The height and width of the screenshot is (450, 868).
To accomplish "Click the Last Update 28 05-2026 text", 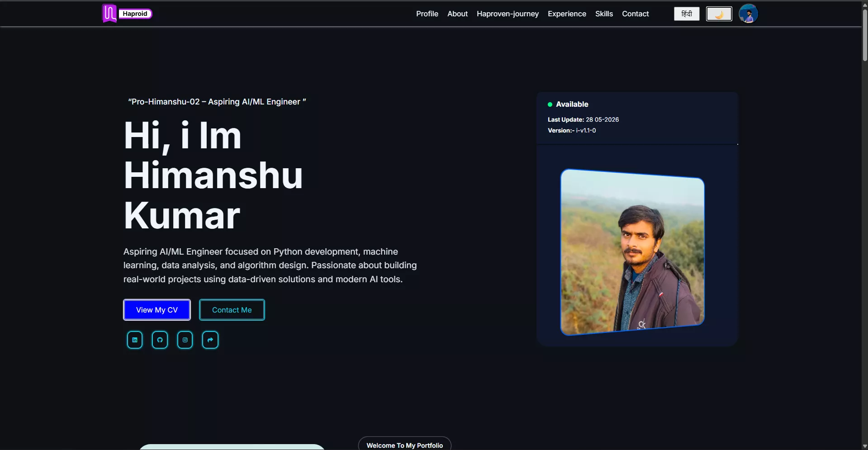I will coord(583,120).
